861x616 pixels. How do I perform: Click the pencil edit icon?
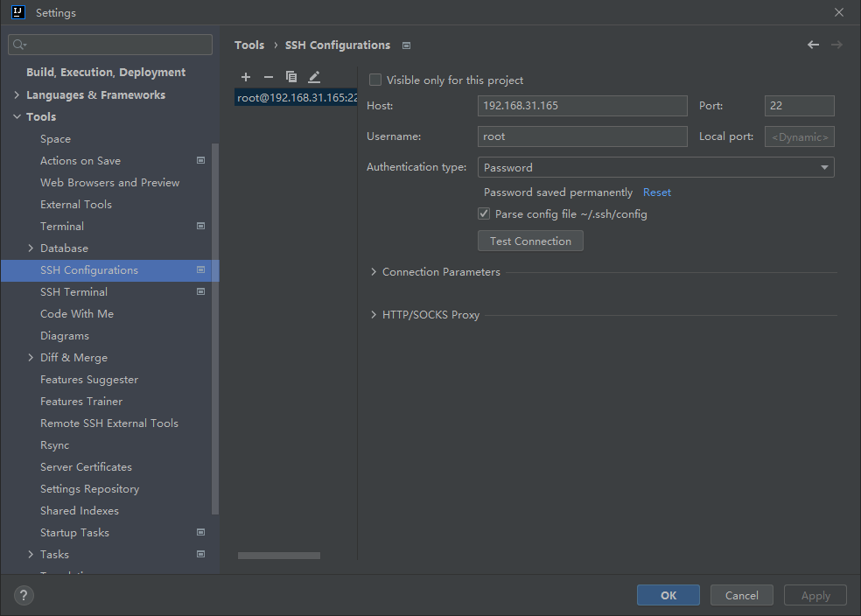click(x=314, y=77)
